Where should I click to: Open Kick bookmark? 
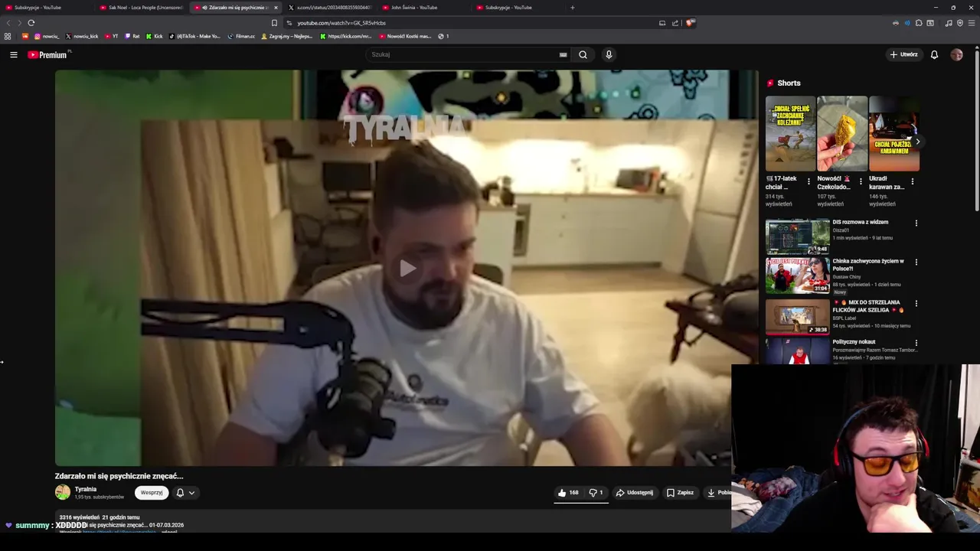click(x=155, y=36)
